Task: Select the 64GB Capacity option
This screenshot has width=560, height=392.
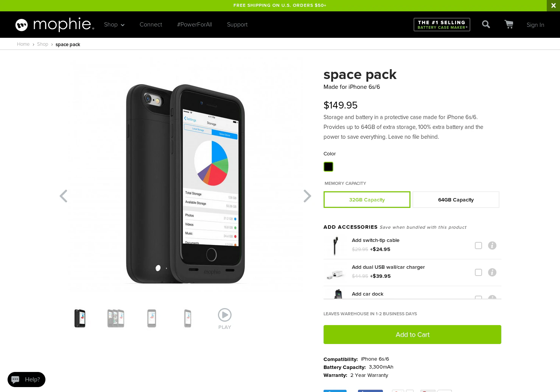Action: tap(456, 200)
